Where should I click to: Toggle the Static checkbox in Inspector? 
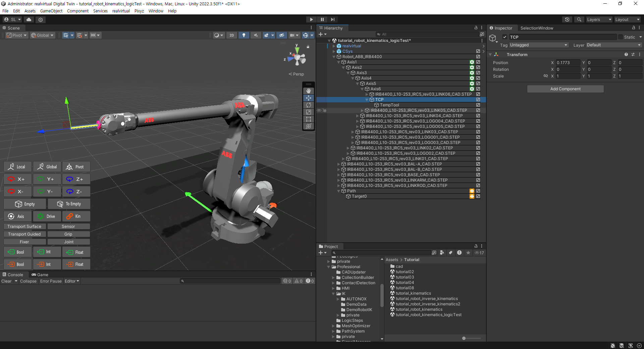621,37
